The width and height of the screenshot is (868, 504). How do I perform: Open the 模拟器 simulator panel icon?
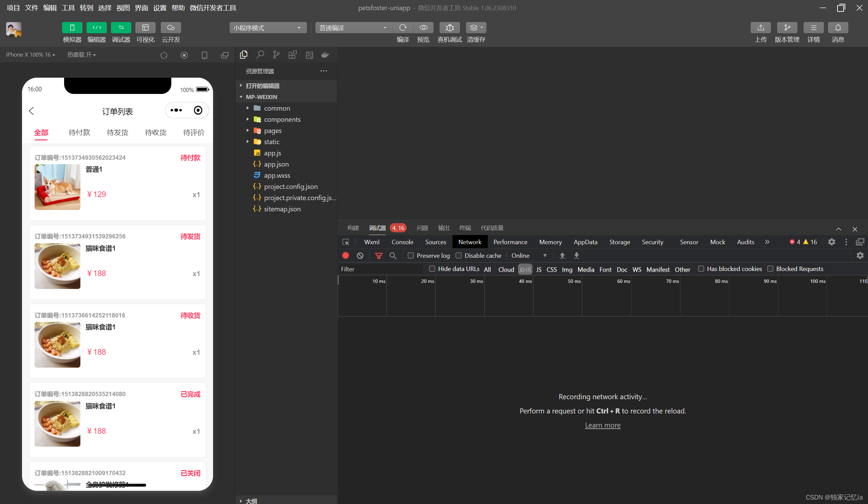pyautogui.click(x=72, y=27)
